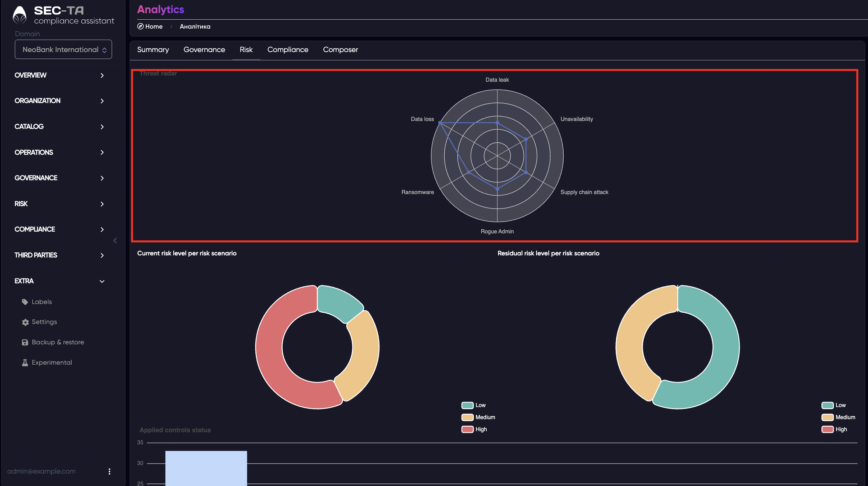
Task: Click the admin@example.com account label
Action: (x=41, y=472)
